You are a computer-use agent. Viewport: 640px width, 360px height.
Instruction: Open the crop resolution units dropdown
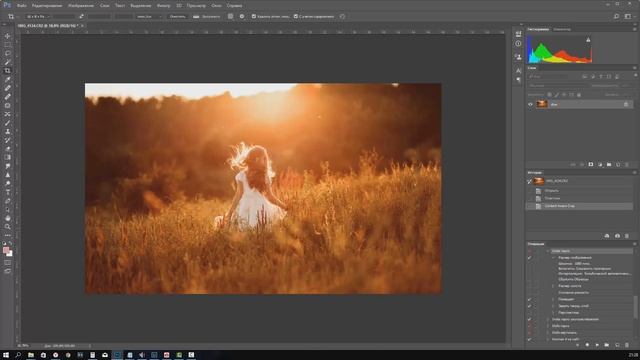149,16
